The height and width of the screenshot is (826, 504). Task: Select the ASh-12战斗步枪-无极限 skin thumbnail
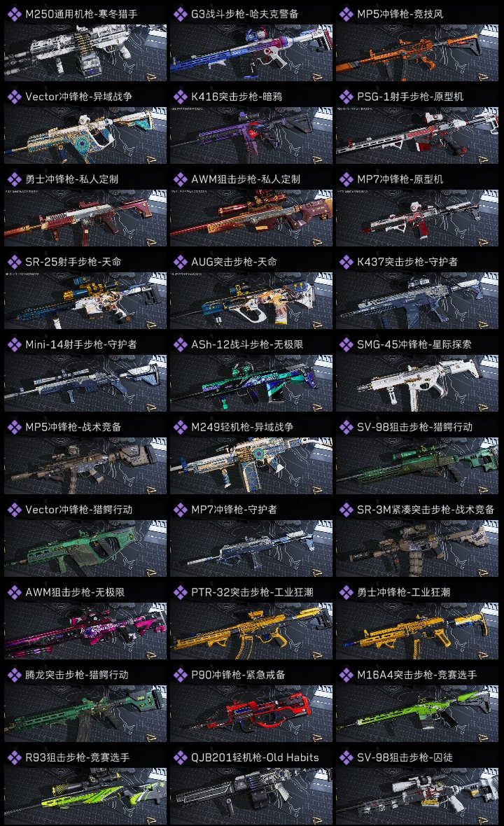tap(251, 383)
